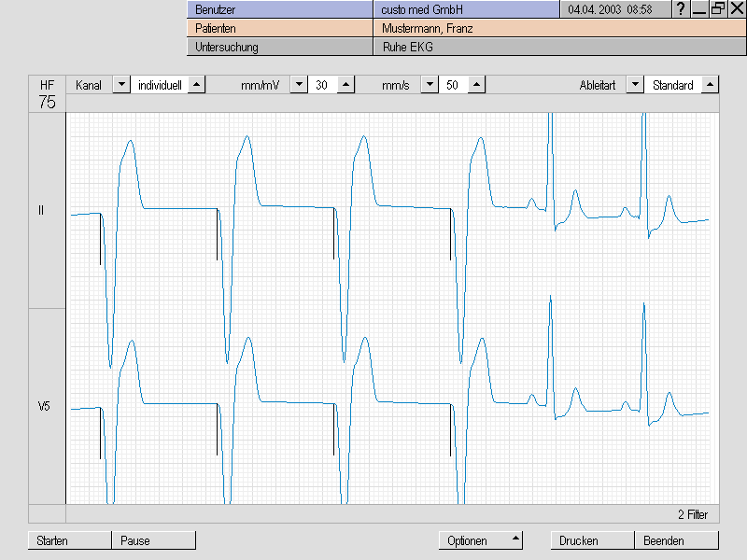
Task: Click the 2 Filter status indicator
Action: coord(692,514)
